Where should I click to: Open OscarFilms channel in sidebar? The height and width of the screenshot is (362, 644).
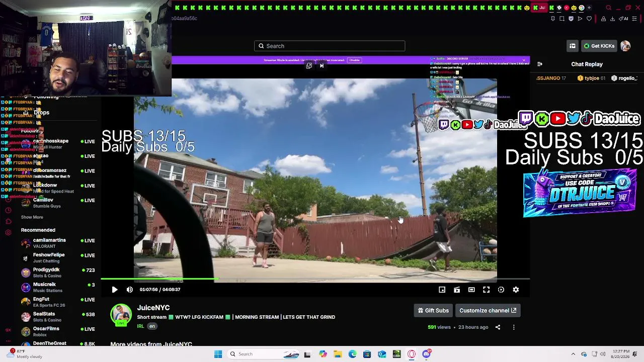(x=58, y=331)
